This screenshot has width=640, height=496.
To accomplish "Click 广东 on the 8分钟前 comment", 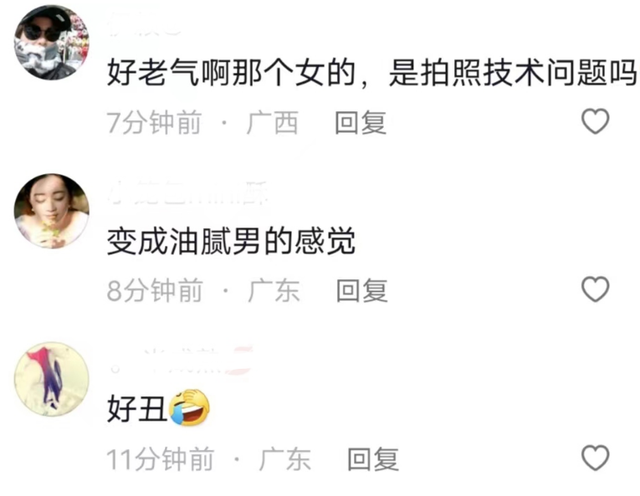I will (273, 290).
